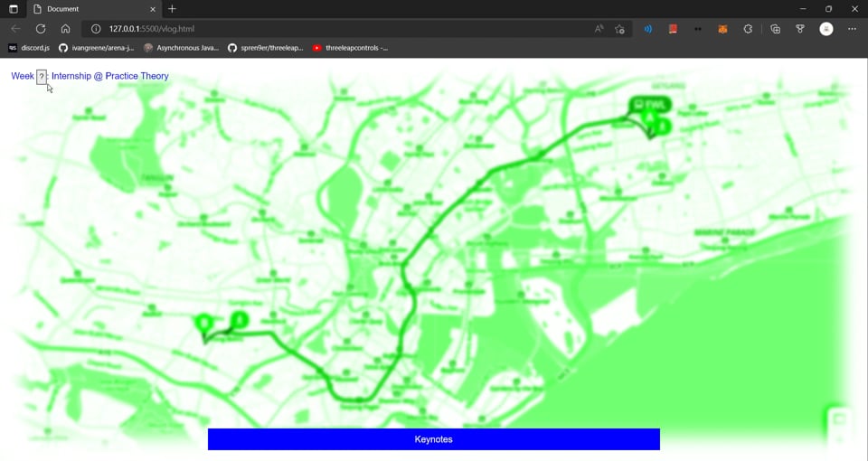Open the Extensions puzzle menu
Screen dimensions: 868x461
748,29
